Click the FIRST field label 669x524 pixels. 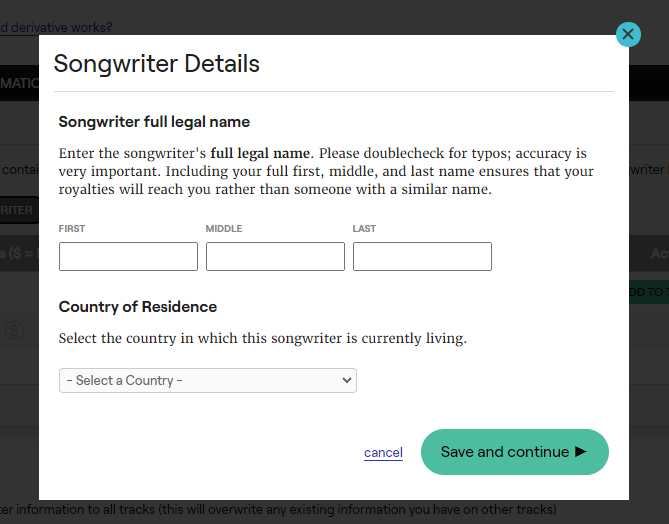pos(72,229)
